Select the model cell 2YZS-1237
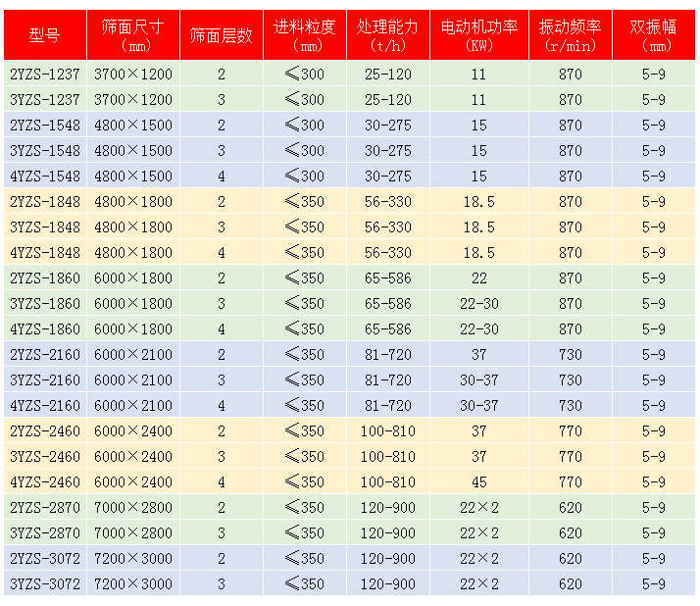700x606 pixels. (45, 74)
